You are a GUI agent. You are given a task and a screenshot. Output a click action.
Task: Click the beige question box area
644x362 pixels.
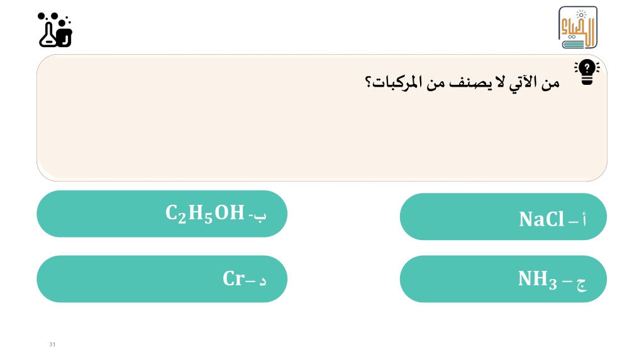tap(321, 118)
